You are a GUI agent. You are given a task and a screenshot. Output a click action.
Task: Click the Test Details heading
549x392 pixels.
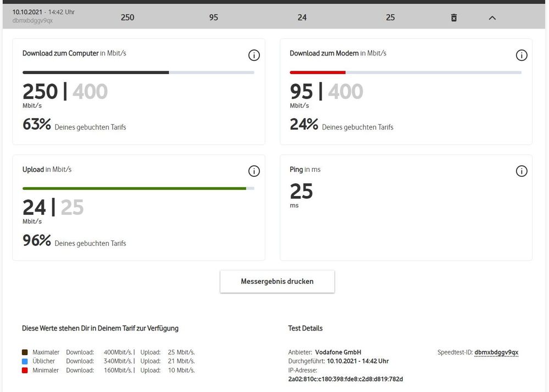[x=305, y=328]
